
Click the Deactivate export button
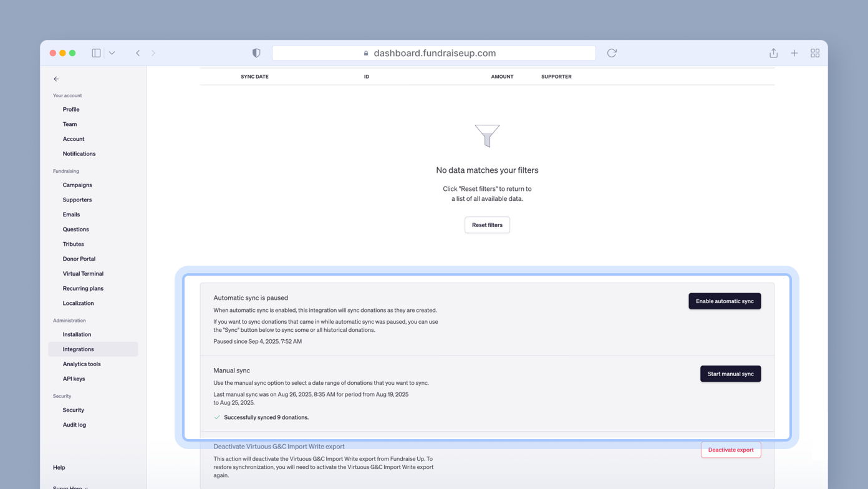coord(730,450)
